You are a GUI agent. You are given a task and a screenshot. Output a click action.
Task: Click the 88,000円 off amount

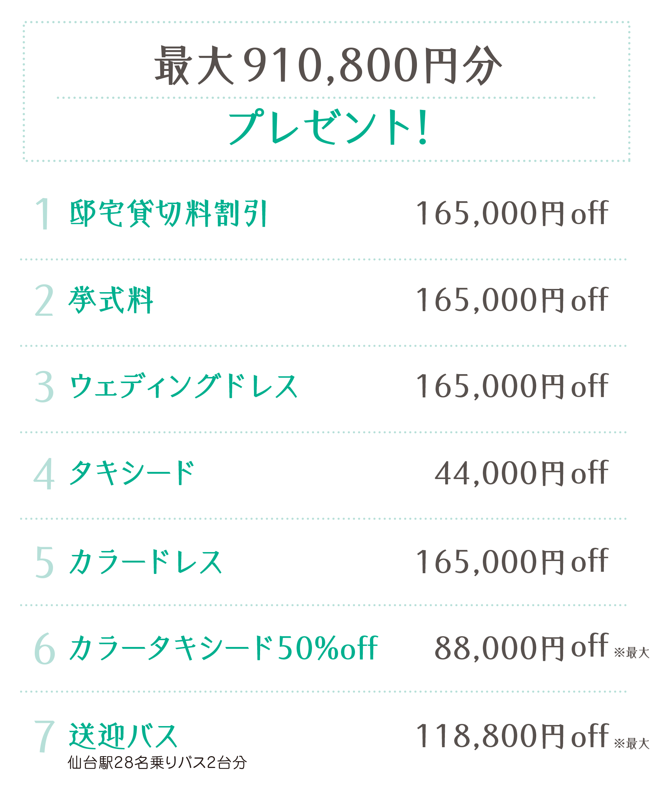(x=522, y=647)
